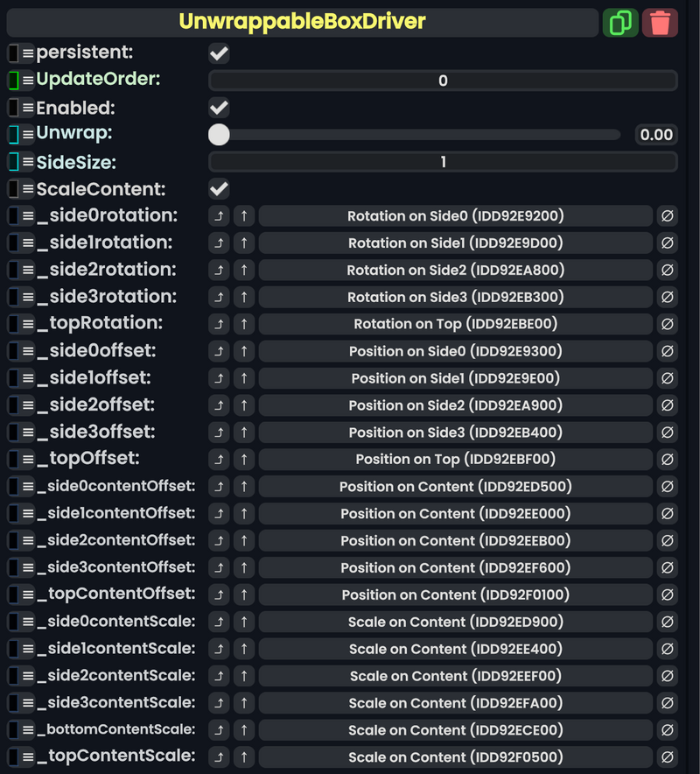
Task: Toggle the persistent checkbox
Action: coord(218,53)
